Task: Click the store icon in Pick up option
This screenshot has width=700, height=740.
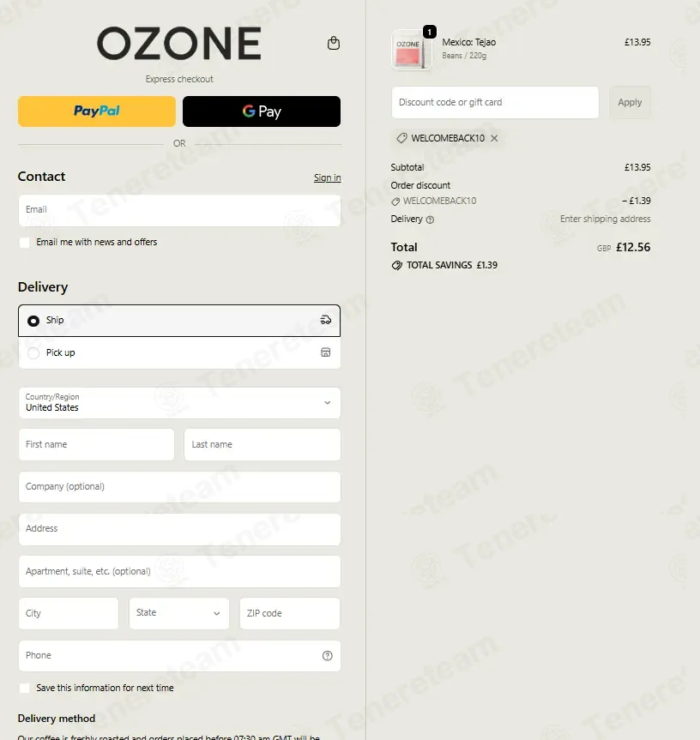Action: pos(326,352)
